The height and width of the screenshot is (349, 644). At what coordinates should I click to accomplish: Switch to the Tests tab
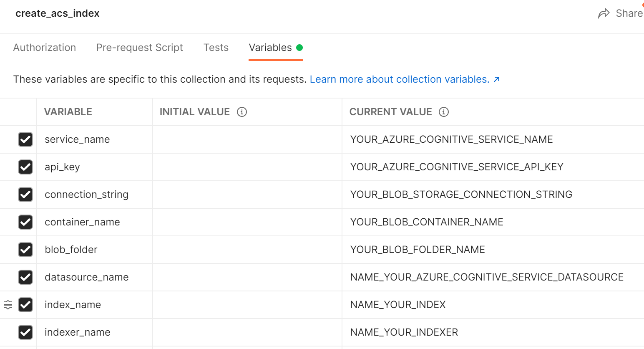pyautogui.click(x=216, y=48)
